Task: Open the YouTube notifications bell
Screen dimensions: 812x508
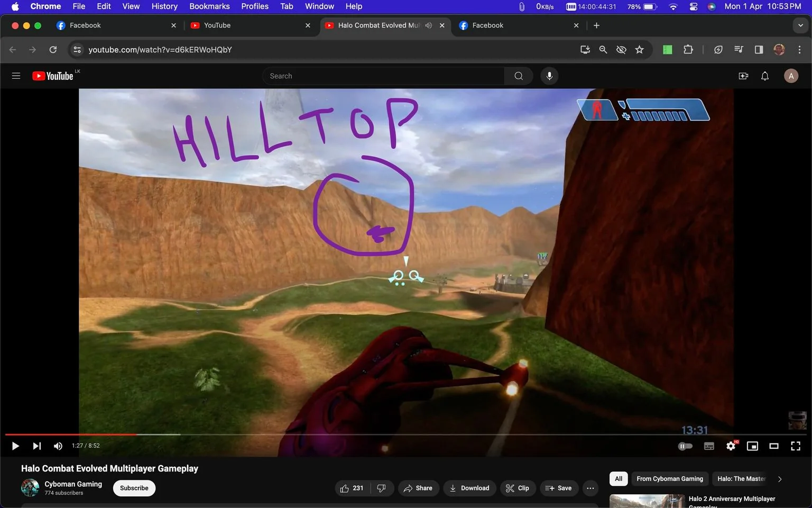Action: [765, 76]
